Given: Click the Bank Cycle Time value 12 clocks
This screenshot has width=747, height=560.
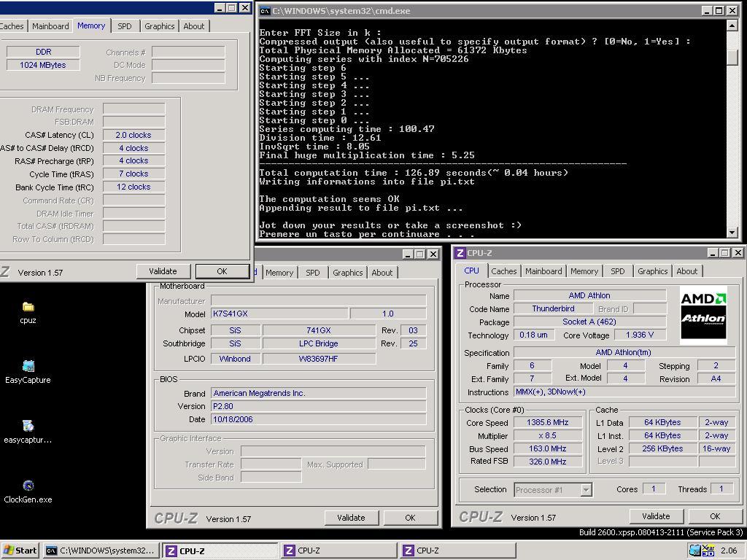Looking at the screenshot, I should pos(133,187).
